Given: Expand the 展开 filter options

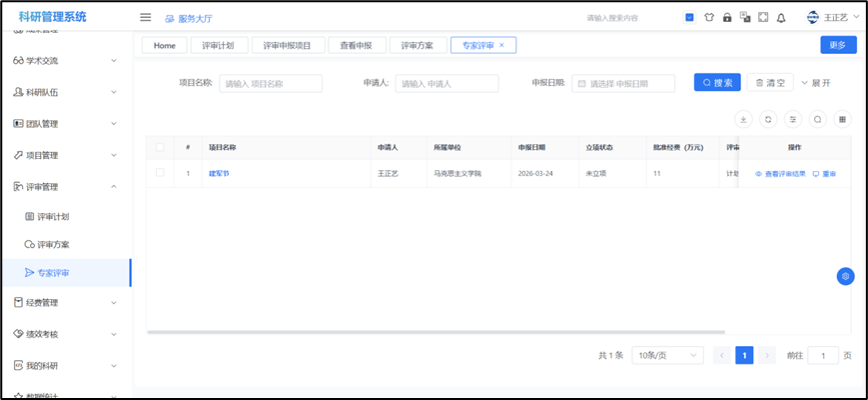Looking at the screenshot, I should [816, 83].
